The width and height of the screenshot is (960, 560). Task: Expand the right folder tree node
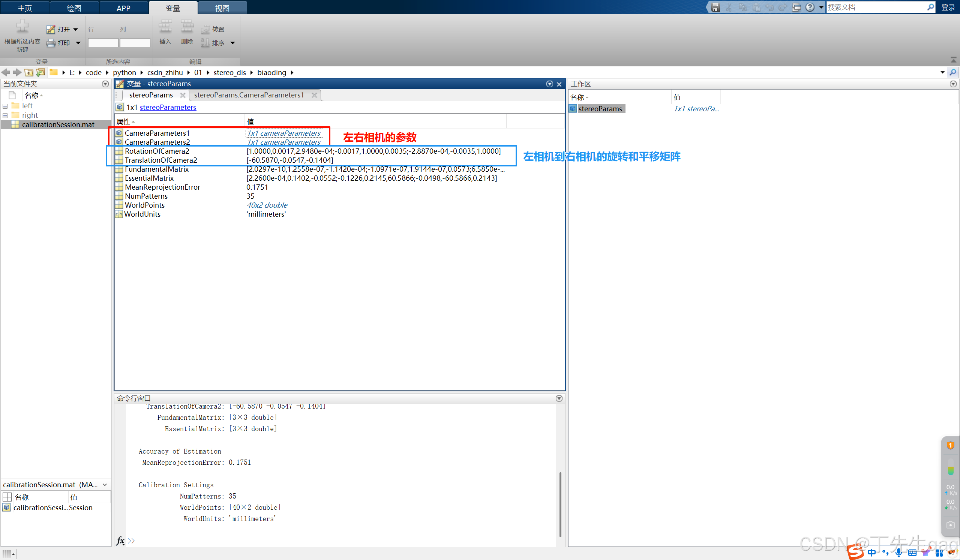click(5, 115)
